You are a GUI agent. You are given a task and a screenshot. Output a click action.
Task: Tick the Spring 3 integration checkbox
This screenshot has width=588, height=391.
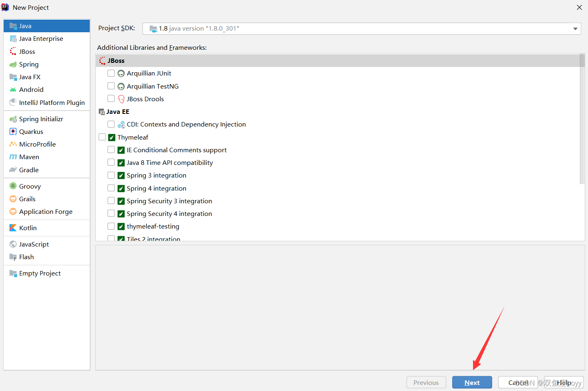[x=111, y=175]
